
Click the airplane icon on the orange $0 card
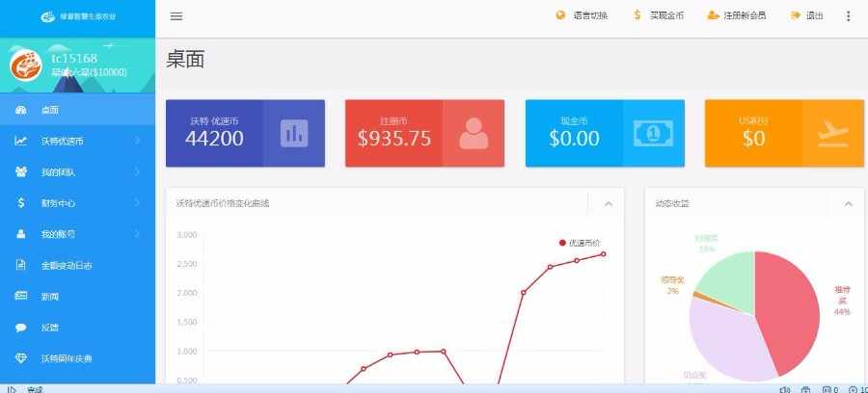[833, 133]
